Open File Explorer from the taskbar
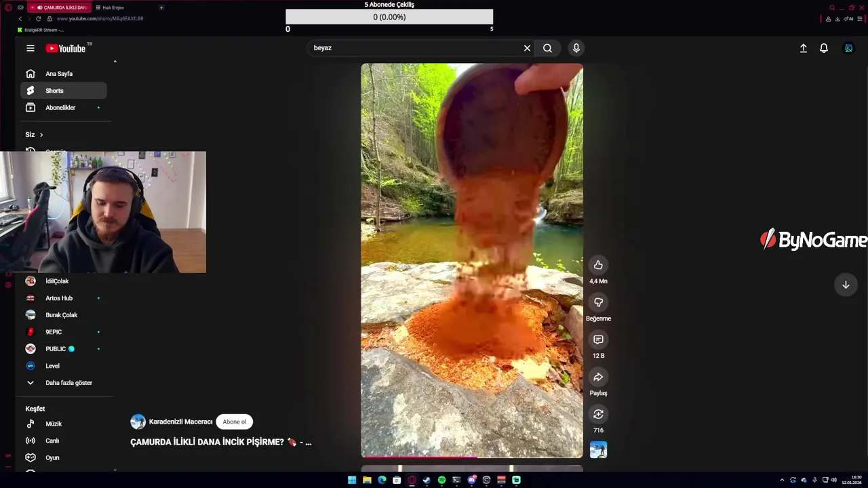This screenshot has width=868, height=488. [367, 480]
